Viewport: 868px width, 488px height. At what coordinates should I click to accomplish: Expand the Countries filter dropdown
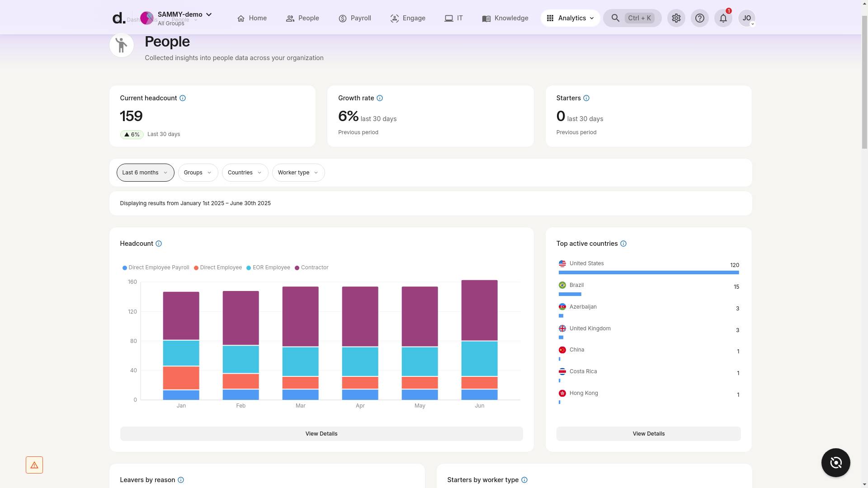coord(245,172)
